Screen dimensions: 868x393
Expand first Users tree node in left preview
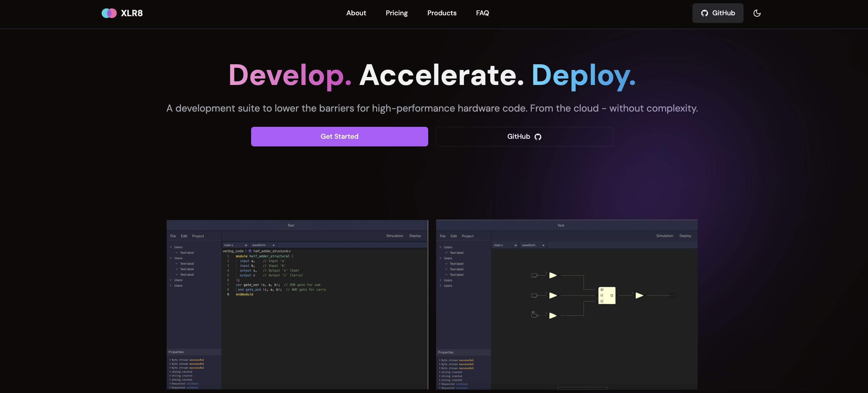pyautogui.click(x=171, y=247)
